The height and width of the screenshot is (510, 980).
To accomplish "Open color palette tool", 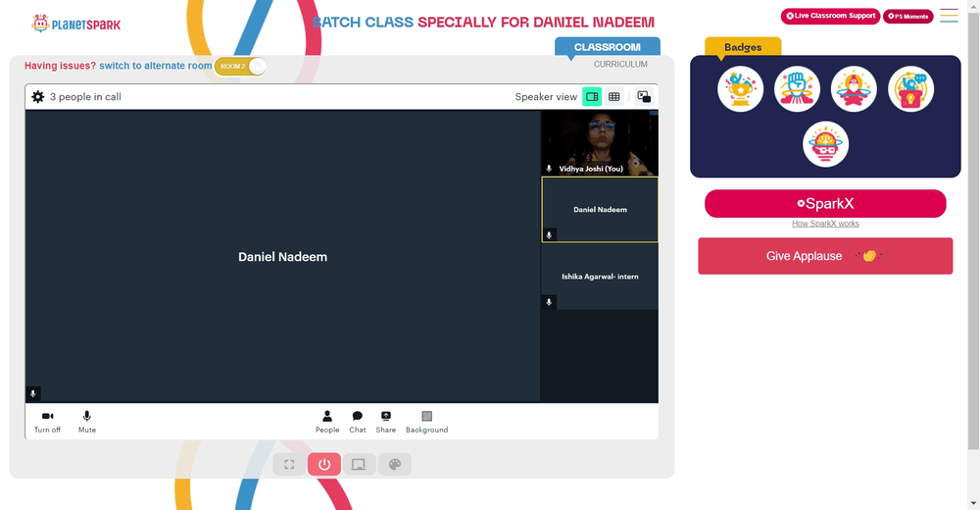I will click(x=394, y=464).
